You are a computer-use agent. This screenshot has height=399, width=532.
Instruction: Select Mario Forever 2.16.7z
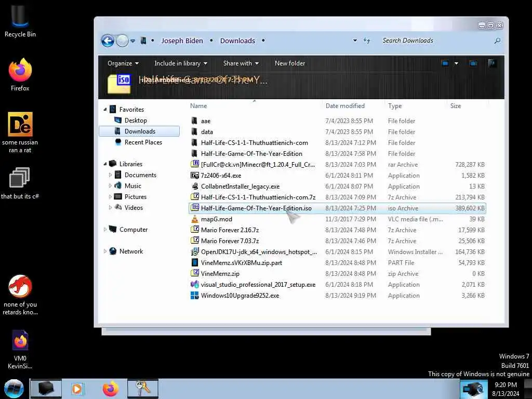pos(338,230)
